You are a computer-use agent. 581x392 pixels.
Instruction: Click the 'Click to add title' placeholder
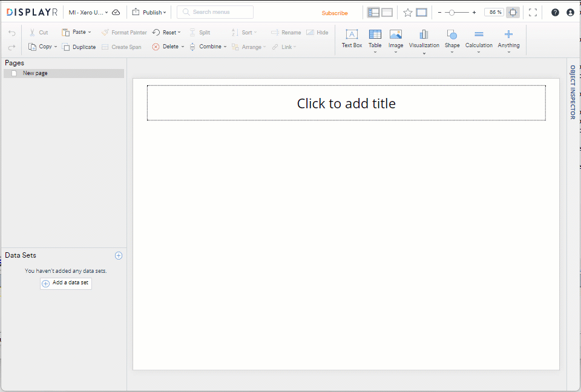[x=346, y=103]
